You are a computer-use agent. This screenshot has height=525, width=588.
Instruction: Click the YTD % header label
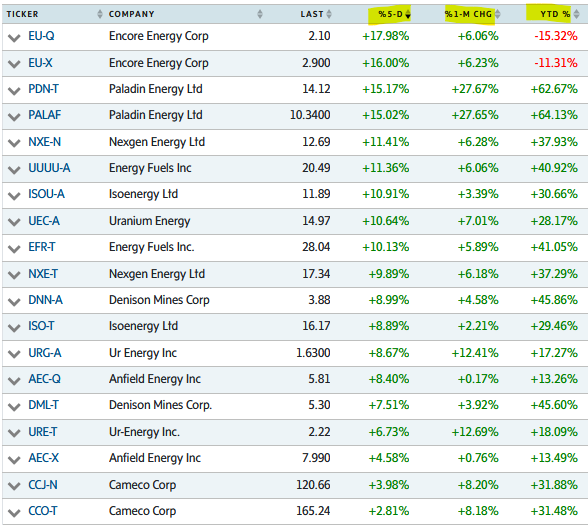point(555,14)
